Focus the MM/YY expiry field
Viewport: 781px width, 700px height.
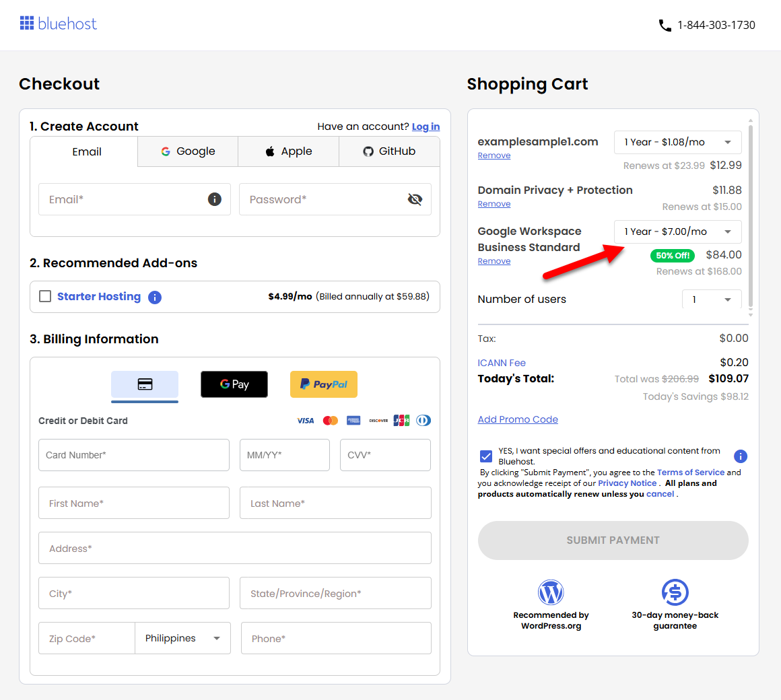285,455
